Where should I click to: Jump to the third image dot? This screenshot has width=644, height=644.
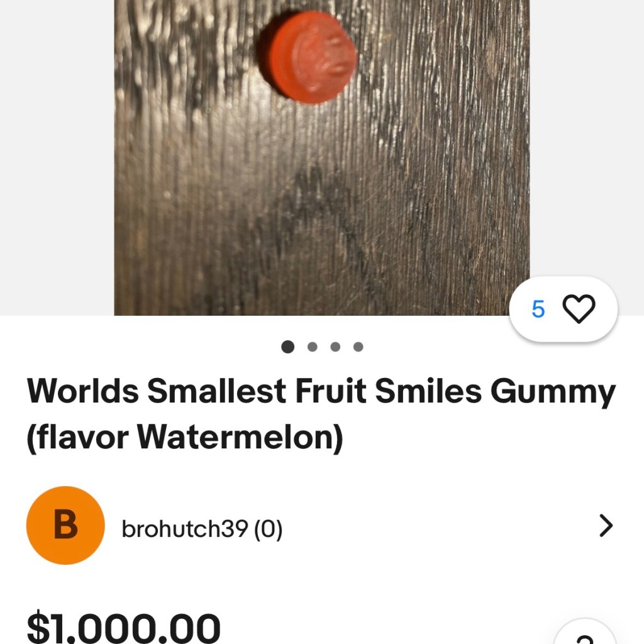335,347
